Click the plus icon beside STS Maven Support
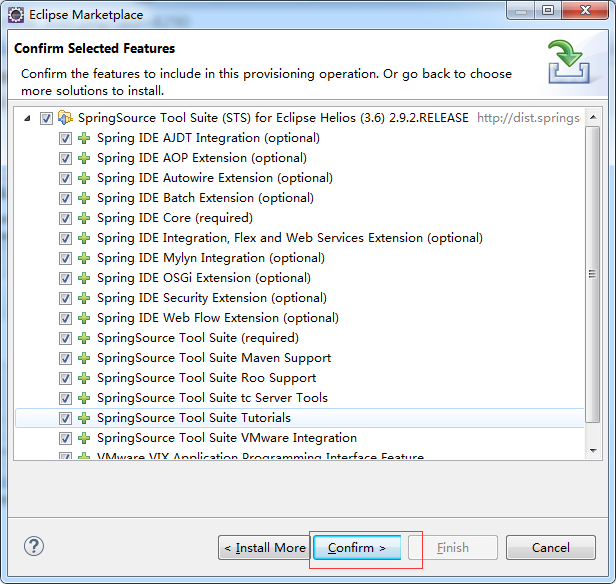 click(84, 358)
